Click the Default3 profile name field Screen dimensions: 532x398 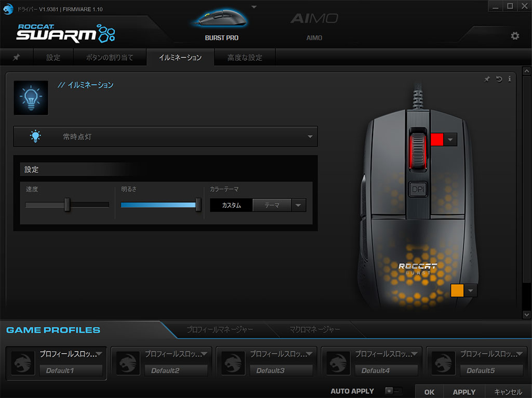click(281, 370)
